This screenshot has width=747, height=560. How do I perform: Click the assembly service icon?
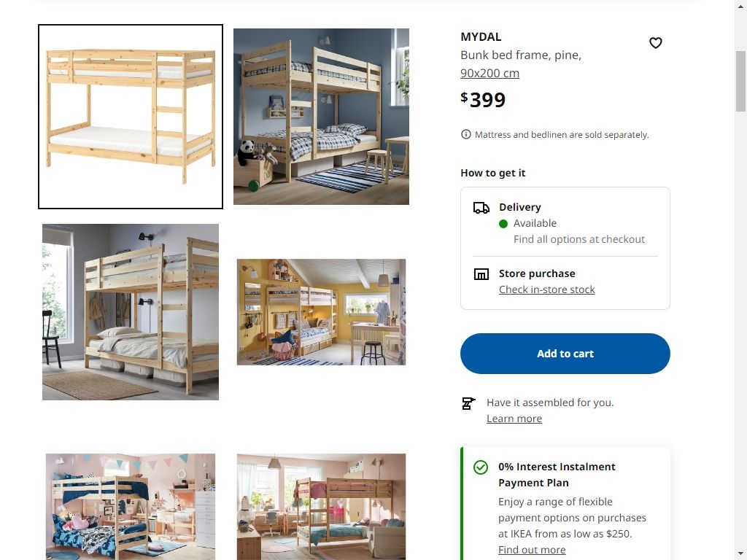tap(469, 402)
